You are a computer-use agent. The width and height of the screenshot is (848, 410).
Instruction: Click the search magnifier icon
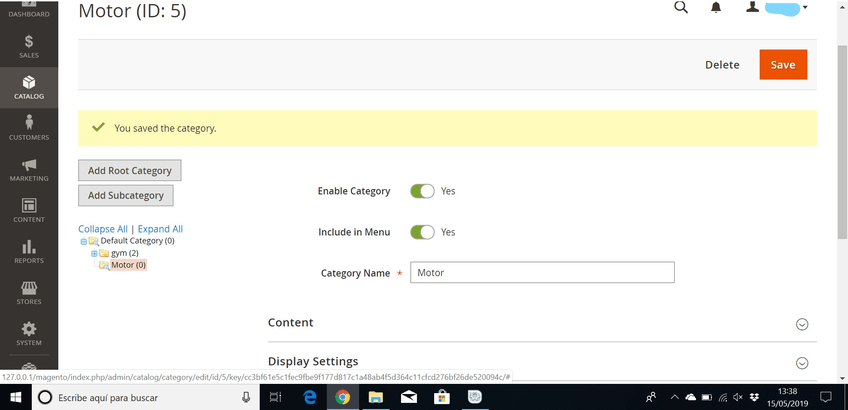pos(681,8)
